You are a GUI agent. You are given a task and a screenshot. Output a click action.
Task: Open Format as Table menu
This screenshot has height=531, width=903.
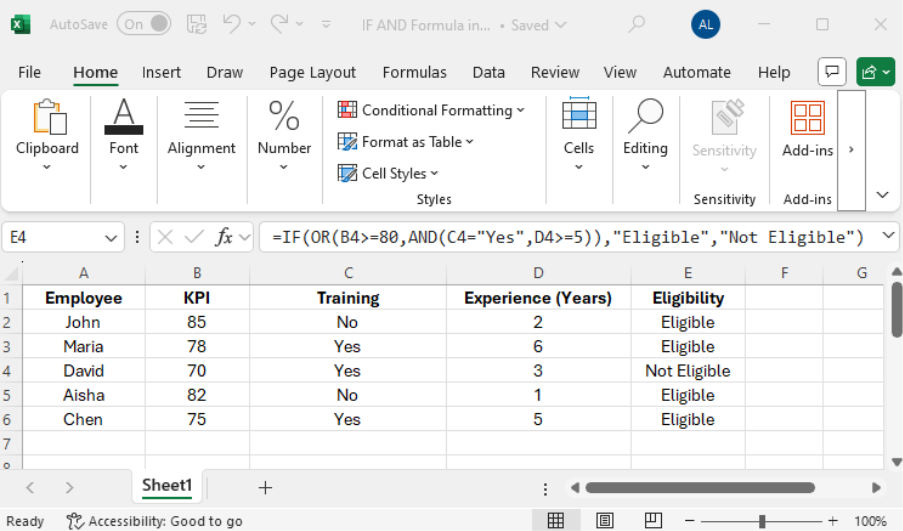click(405, 142)
